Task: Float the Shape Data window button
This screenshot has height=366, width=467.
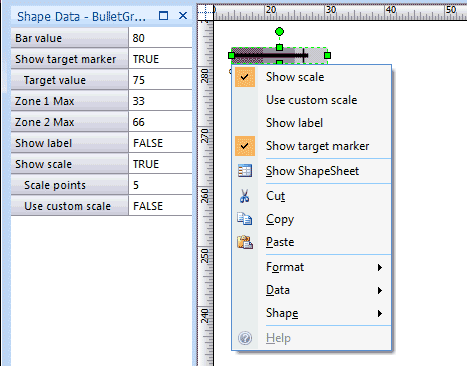Action: pyautogui.click(x=163, y=16)
